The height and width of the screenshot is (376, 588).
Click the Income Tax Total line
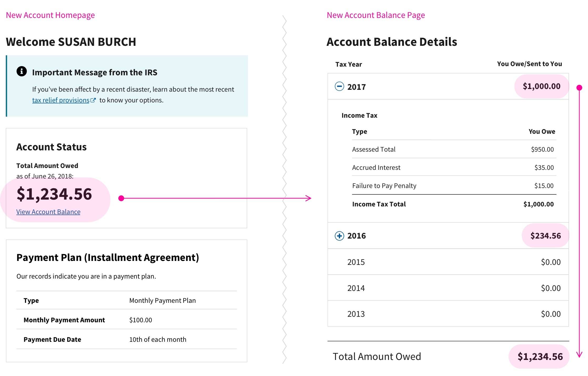pyautogui.click(x=379, y=204)
